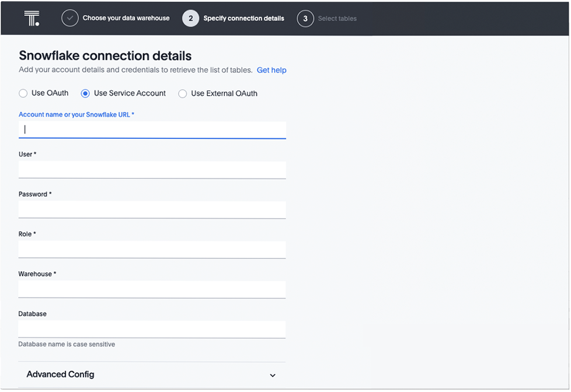Click the completed step checkmark icon
571x392 pixels.
[x=69, y=18]
